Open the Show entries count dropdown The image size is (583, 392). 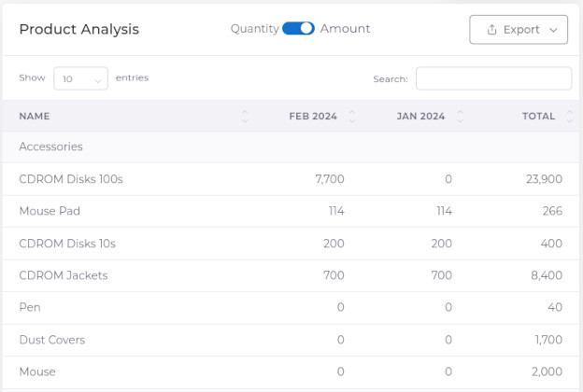coord(80,78)
